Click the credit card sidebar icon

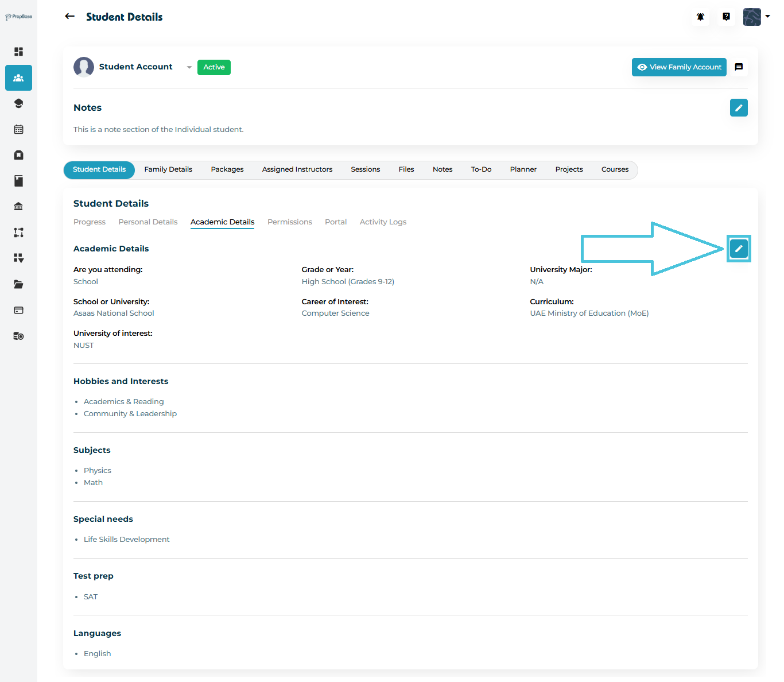click(x=18, y=310)
